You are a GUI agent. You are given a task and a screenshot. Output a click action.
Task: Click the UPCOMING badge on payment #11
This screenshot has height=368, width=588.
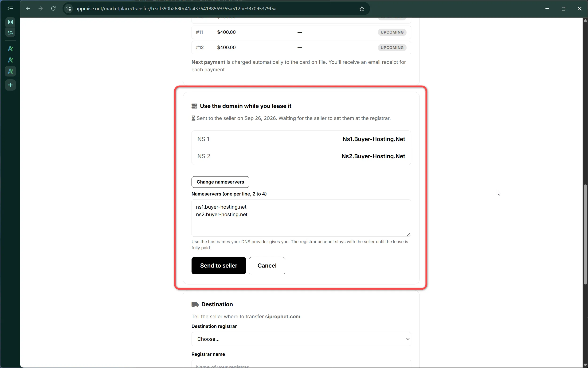coord(392,32)
